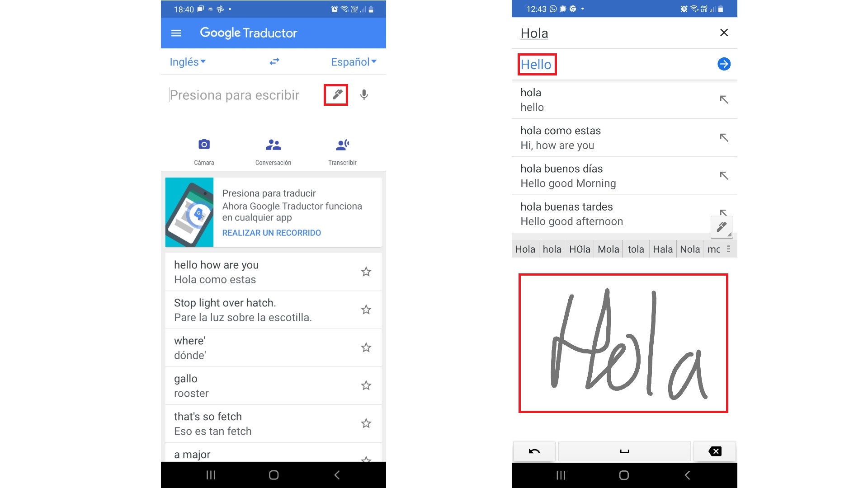Open the Español target language dropdown
This screenshot has width=868, height=488.
tap(354, 62)
